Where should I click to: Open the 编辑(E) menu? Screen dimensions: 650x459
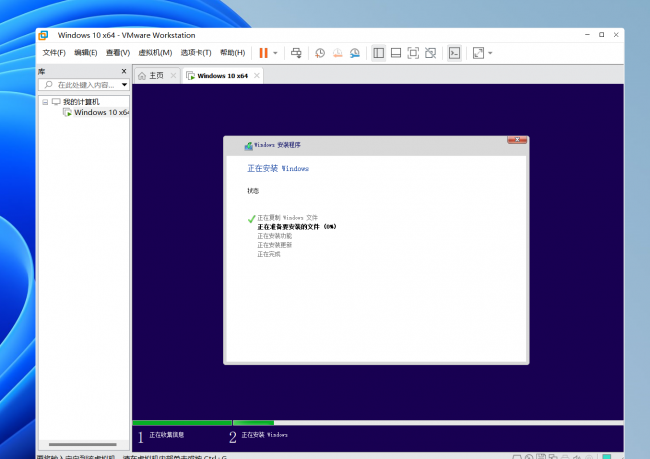(85, 53)
